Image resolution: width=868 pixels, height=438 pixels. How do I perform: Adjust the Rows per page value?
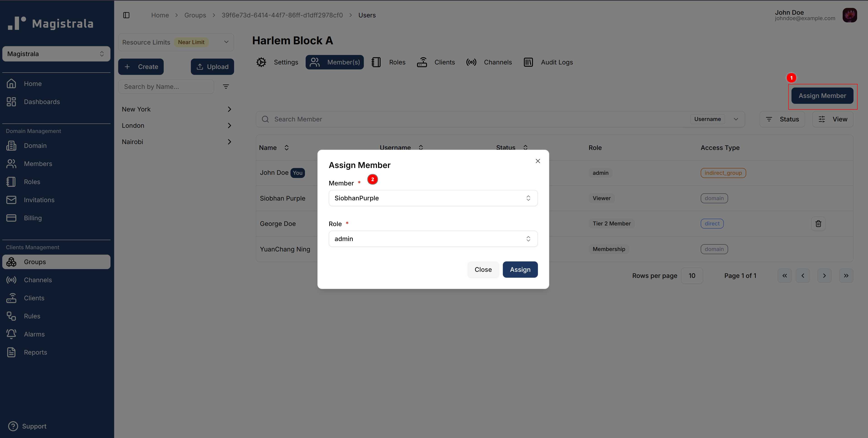692,275
